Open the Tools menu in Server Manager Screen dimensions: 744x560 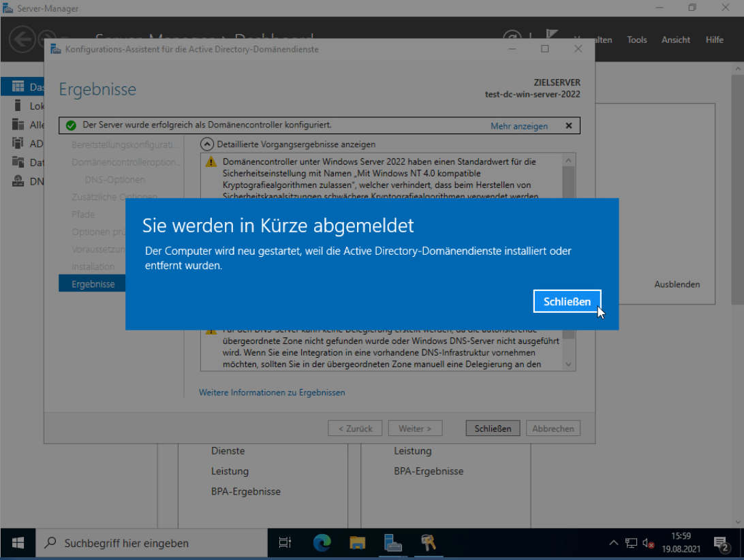[x=637, y=40]
